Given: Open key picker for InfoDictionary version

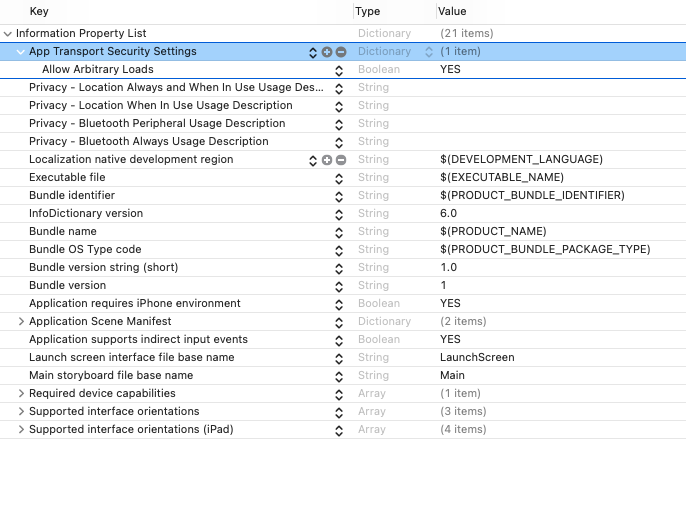Looking at the screenshot, I should click(x=339, y=214).
